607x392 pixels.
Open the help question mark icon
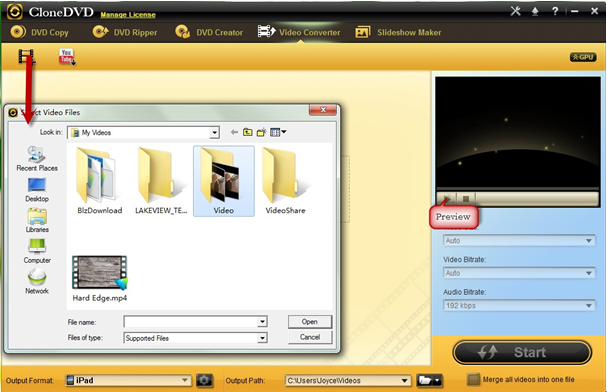pyautogui.click(x=555, y=11)
